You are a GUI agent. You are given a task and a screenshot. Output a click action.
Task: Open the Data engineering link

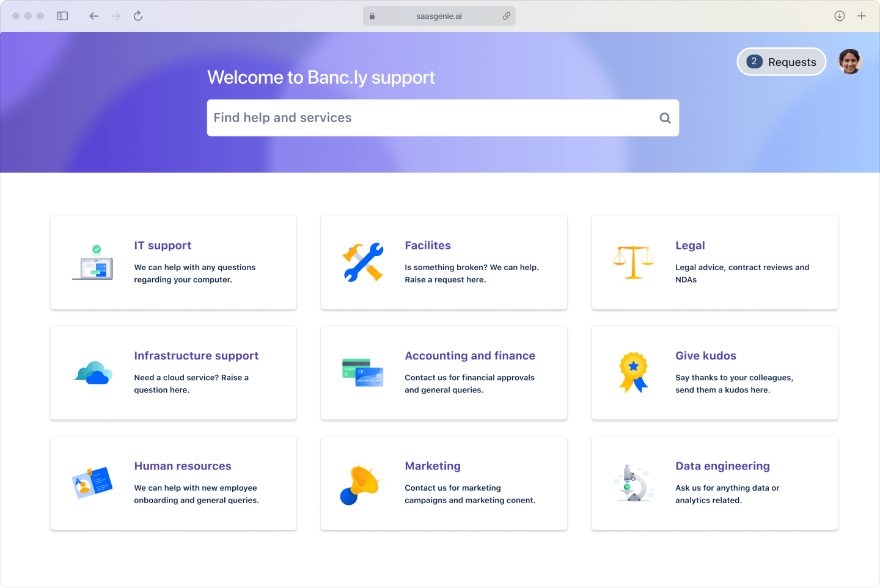tap(722, 466)
